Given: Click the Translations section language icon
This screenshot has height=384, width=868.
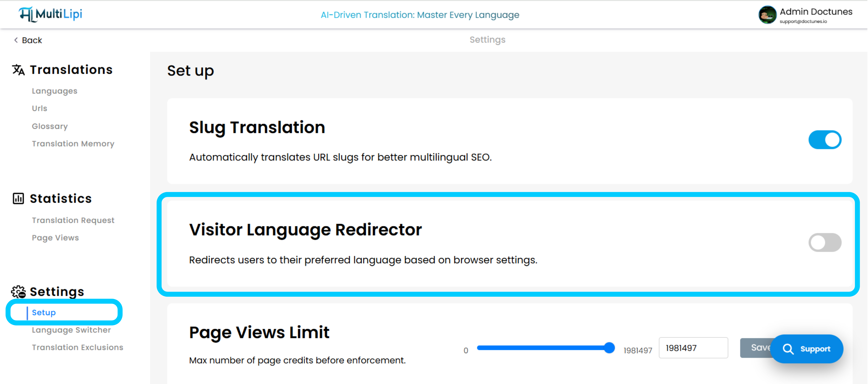Looking at the screenshot, I should coord(19,70).
